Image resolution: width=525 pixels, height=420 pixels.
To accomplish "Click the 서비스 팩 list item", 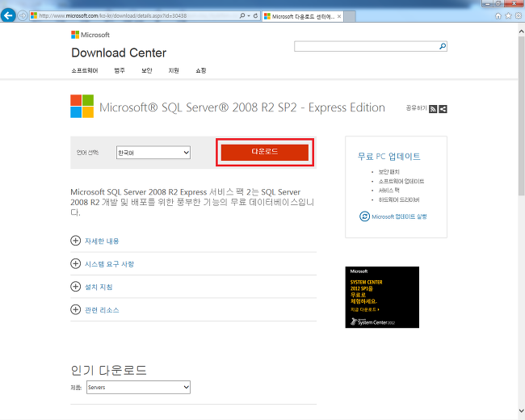I will 389,191.
